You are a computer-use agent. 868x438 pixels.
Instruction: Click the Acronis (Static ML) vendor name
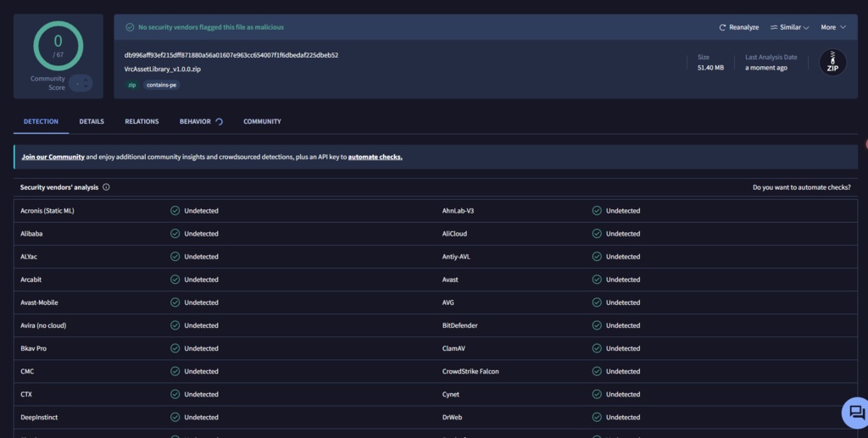coord(47,211)
